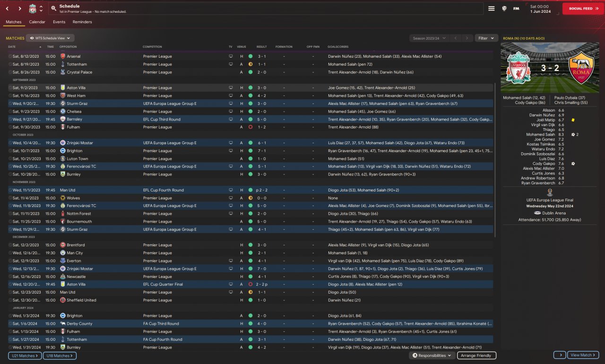Go forward using the forward arrow
Screen dimensions: 605x364
[19, 9]
